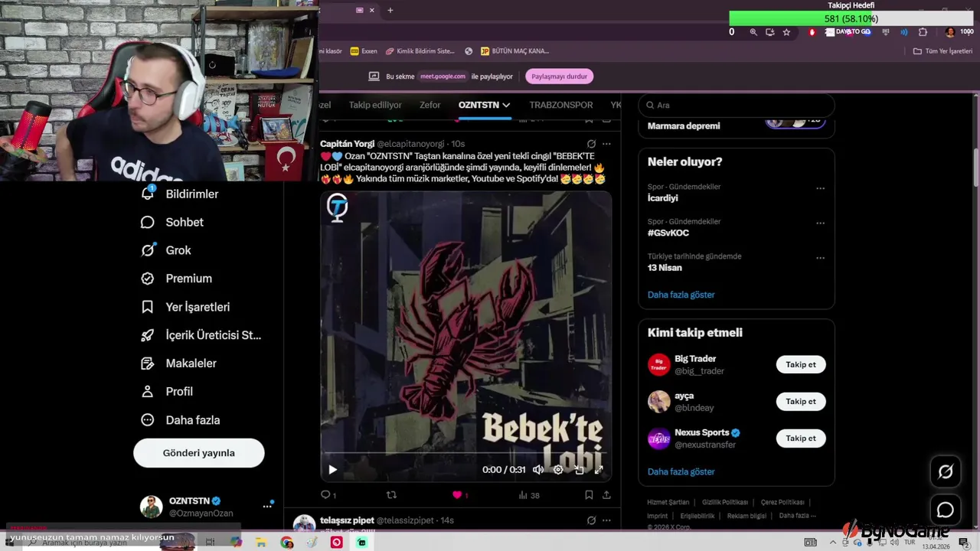Repost the Capitán Yorgi post

tap(391, 495)
